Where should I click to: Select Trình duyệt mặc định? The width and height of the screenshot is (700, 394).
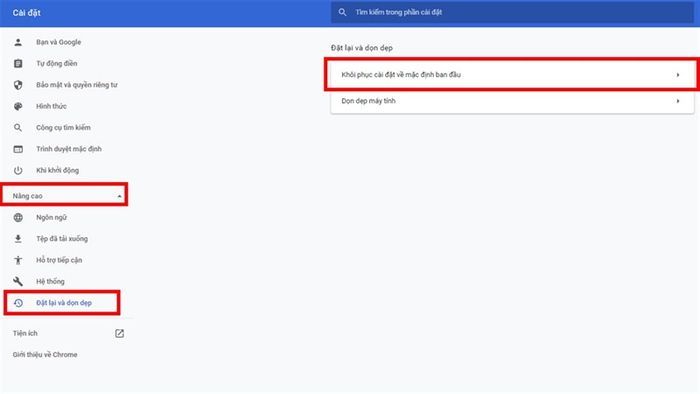[x=69, y=149]
